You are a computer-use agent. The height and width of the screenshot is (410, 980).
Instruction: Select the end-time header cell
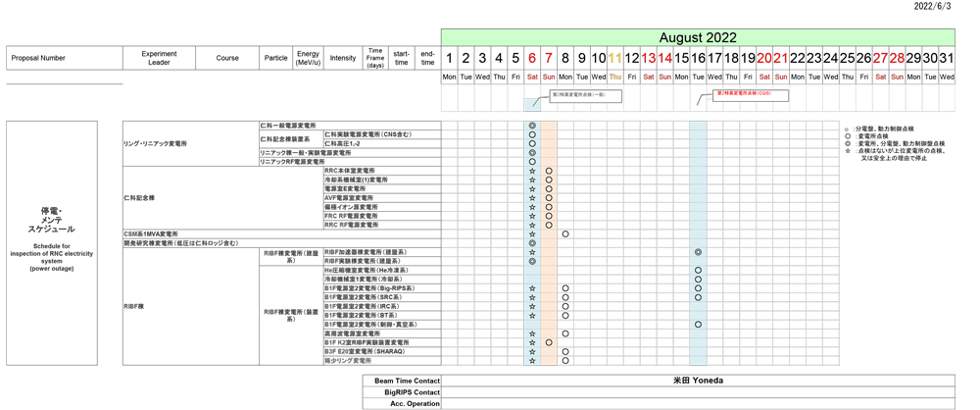pyautogui.click(x=427, y=58)
